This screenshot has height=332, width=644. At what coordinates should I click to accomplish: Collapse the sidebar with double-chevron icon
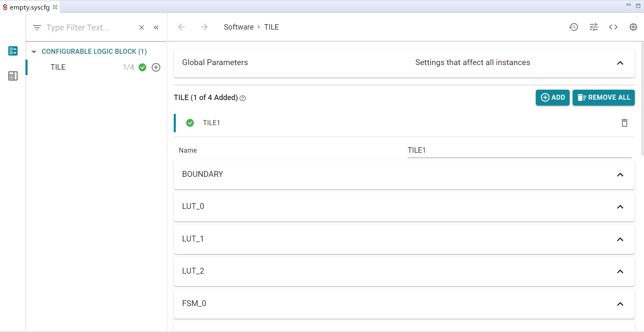tap(156, 28)
